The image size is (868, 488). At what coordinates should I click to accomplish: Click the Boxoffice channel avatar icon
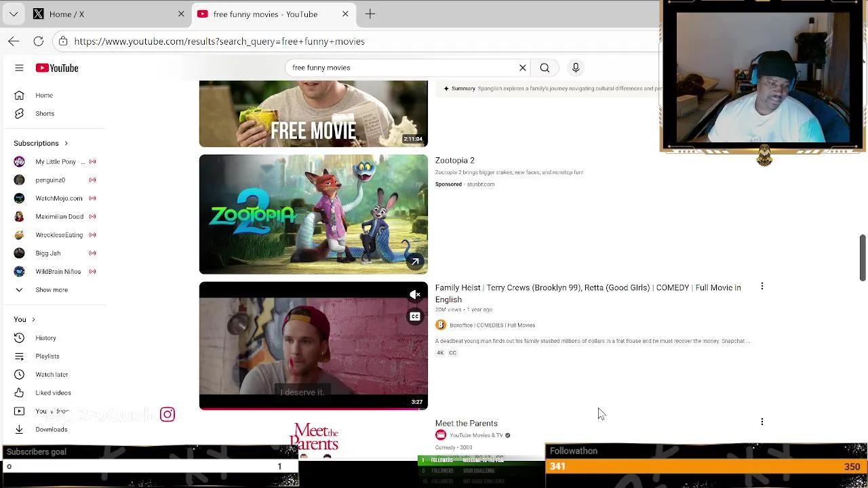pos(441,325)
